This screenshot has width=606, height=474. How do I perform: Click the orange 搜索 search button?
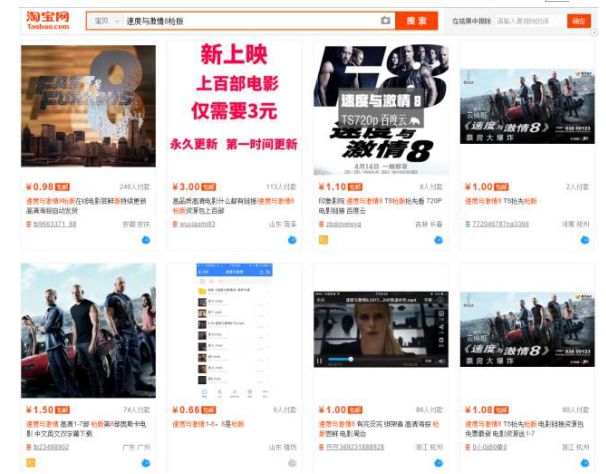(416, 20)
